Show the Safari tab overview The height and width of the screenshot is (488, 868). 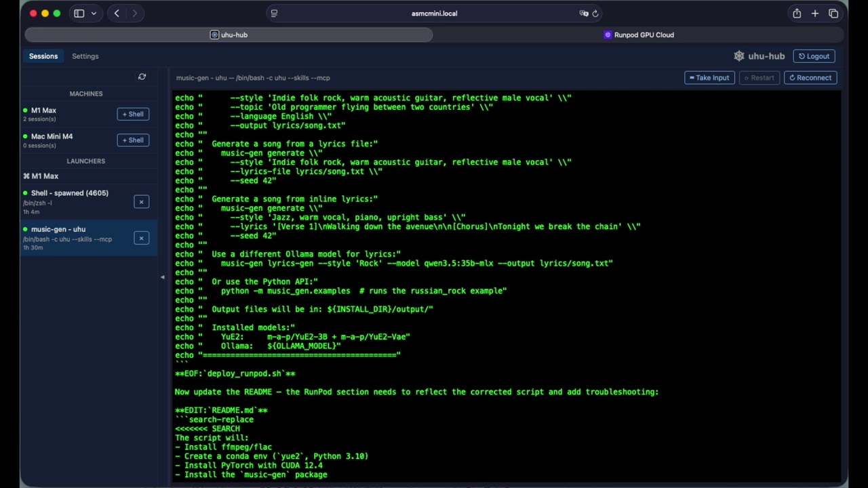[x=833, y=14]
